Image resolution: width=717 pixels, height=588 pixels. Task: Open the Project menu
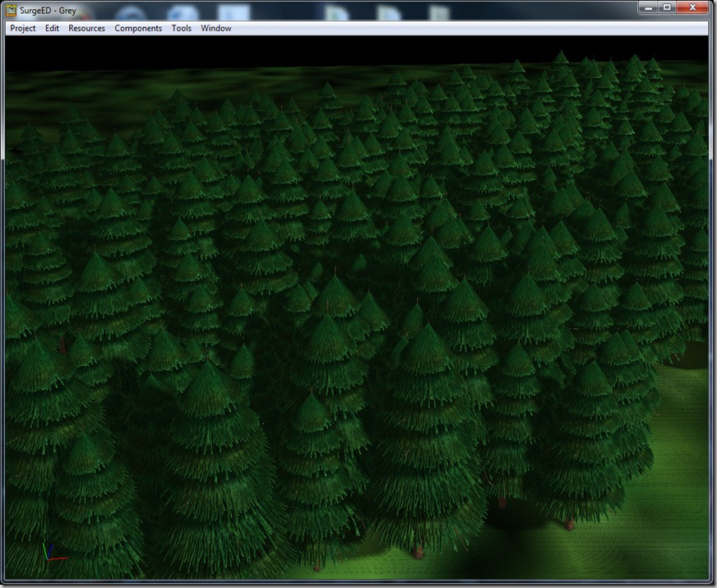23,28
